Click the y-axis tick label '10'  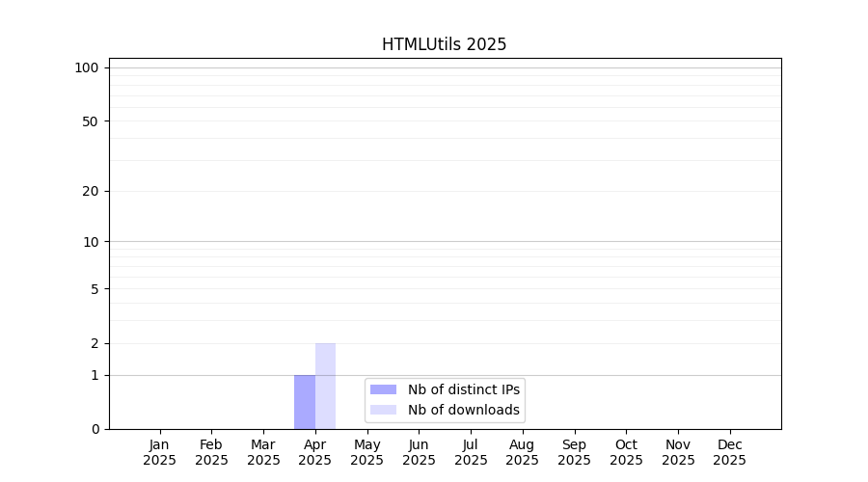tap(91, 242)
